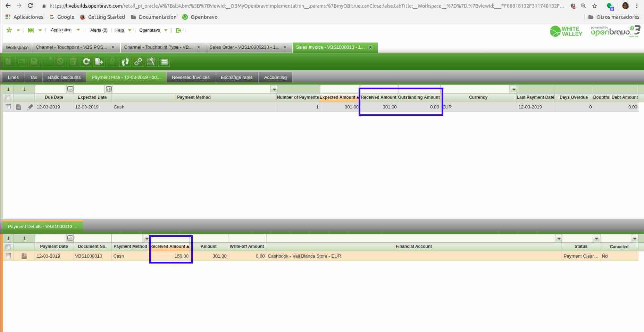The image size is (644, 332).
Task: Open the Reversed Invoices subtab
Action: pyautogui.click(x=191, y=78)
